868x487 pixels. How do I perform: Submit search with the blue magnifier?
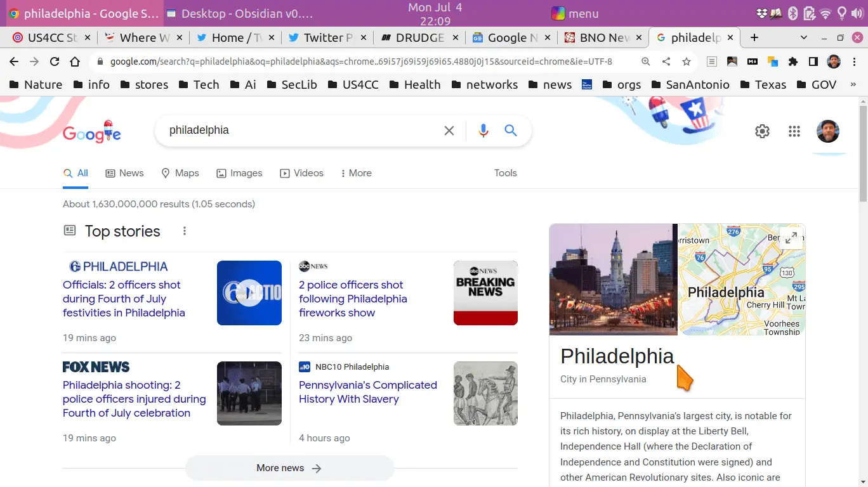511,131
